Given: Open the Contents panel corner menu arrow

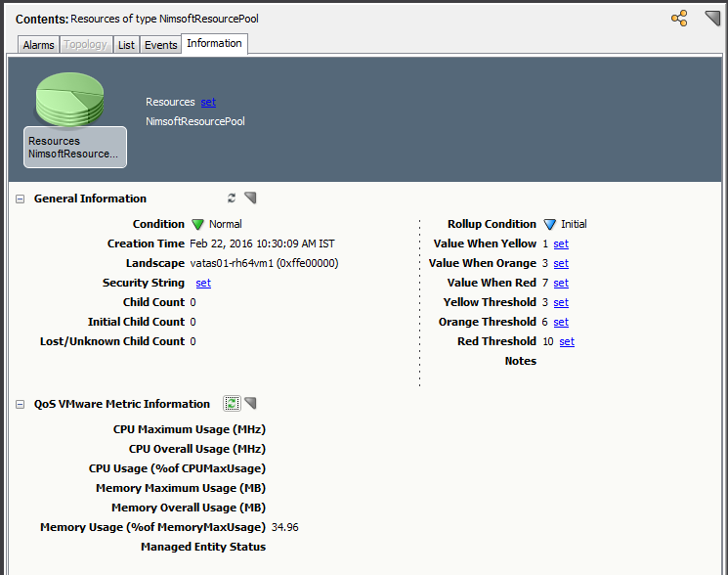Looking at the screenshot, I should 712,19.
